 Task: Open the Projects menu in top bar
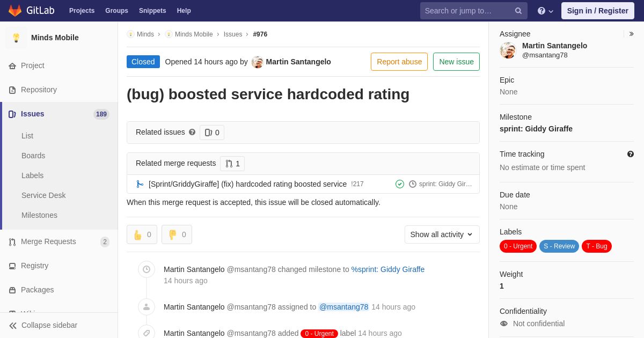82,11
